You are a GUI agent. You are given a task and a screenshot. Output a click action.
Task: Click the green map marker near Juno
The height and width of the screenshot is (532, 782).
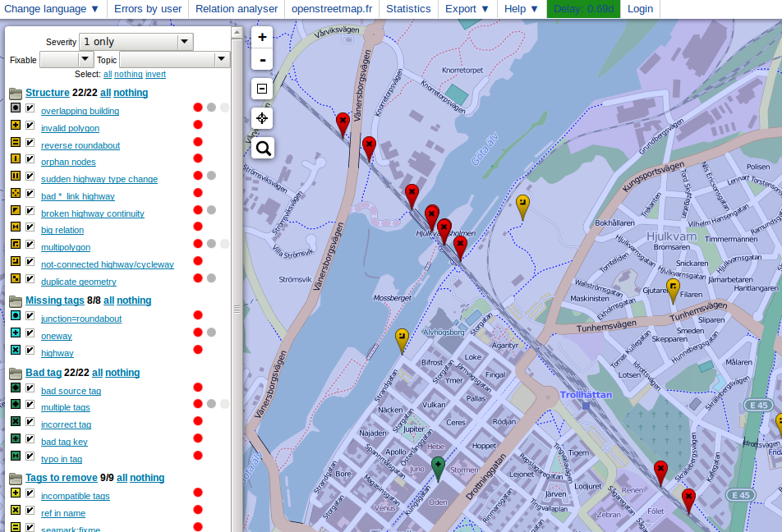pos(439,467)
